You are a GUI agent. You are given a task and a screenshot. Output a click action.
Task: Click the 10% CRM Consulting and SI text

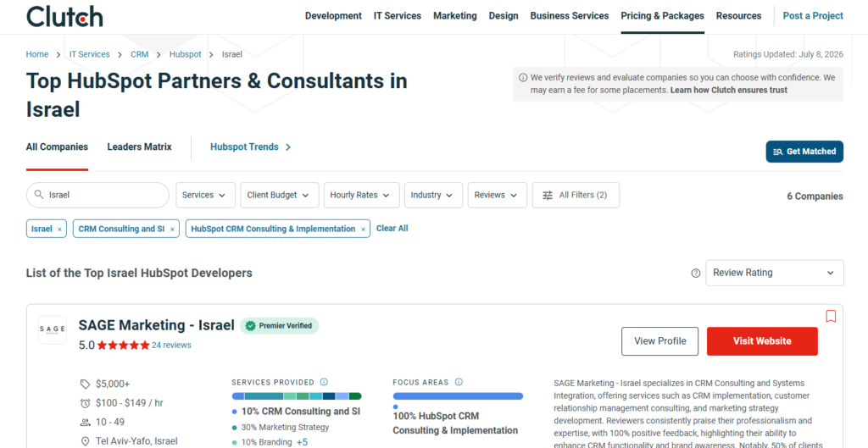pos(301,412)
